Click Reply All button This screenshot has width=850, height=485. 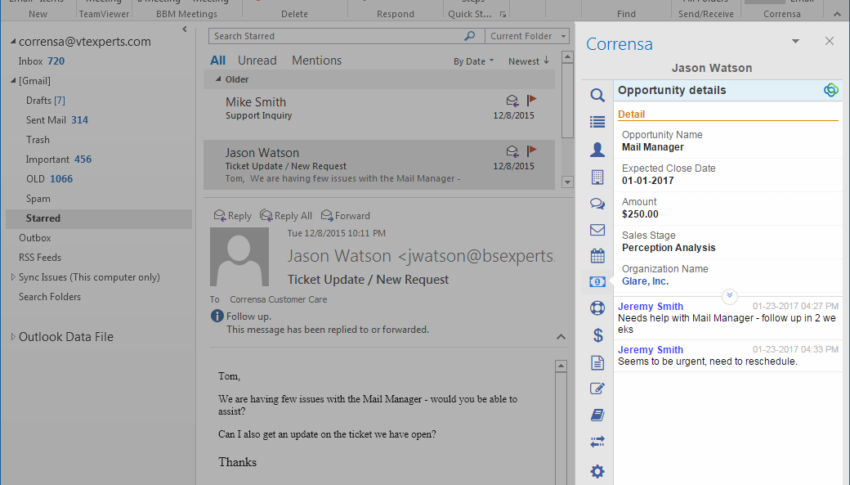click(286, 216)
